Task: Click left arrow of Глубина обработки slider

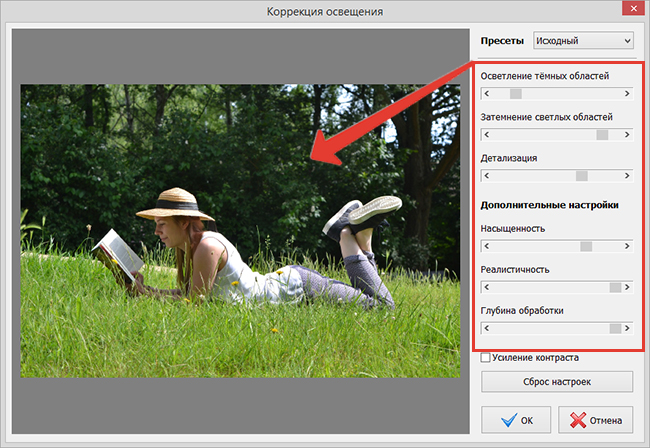Action: pyautogui.click(x=487, y=328)
